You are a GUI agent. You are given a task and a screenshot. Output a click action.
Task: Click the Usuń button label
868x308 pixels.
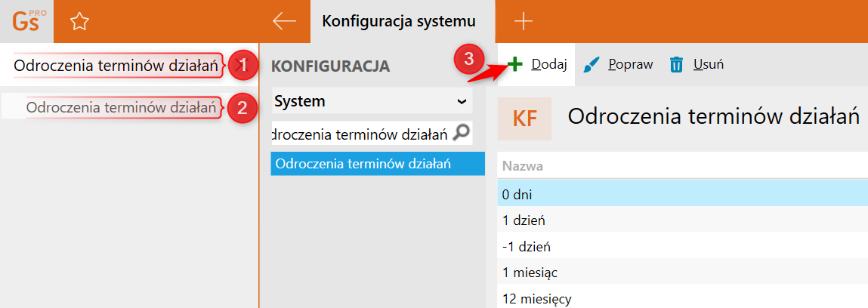click(x=709, y=64)
